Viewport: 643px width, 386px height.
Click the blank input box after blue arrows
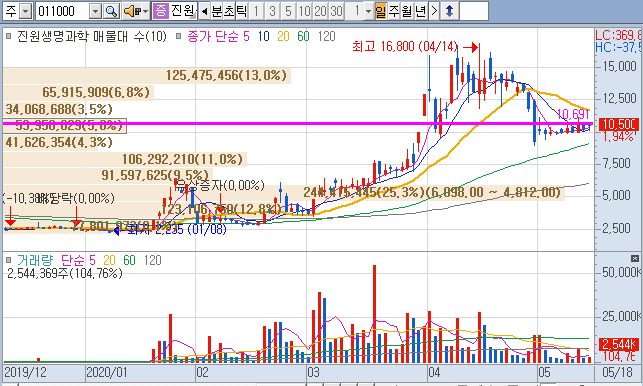[474, 11]
